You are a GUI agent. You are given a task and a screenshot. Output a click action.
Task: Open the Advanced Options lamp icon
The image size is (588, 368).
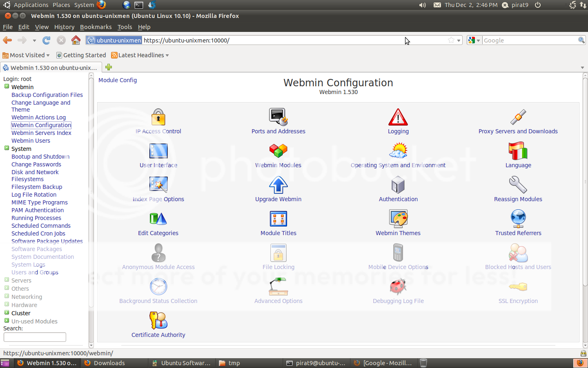point(278,287)
